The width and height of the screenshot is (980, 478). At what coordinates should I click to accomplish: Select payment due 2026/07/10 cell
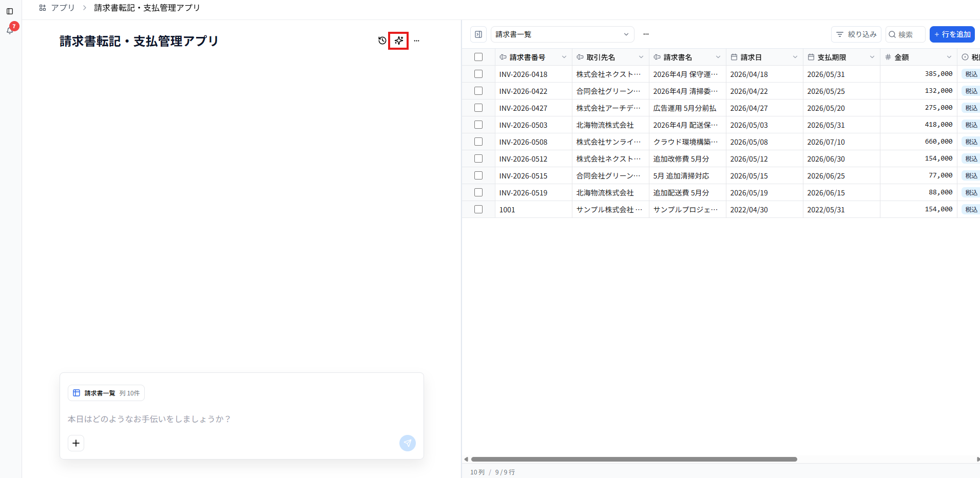[841, 142]
